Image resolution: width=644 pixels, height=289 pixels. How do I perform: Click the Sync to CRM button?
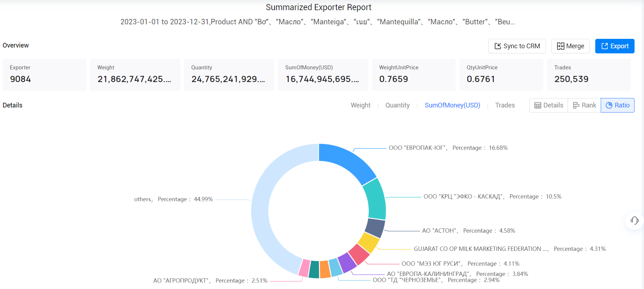(517, 46)
